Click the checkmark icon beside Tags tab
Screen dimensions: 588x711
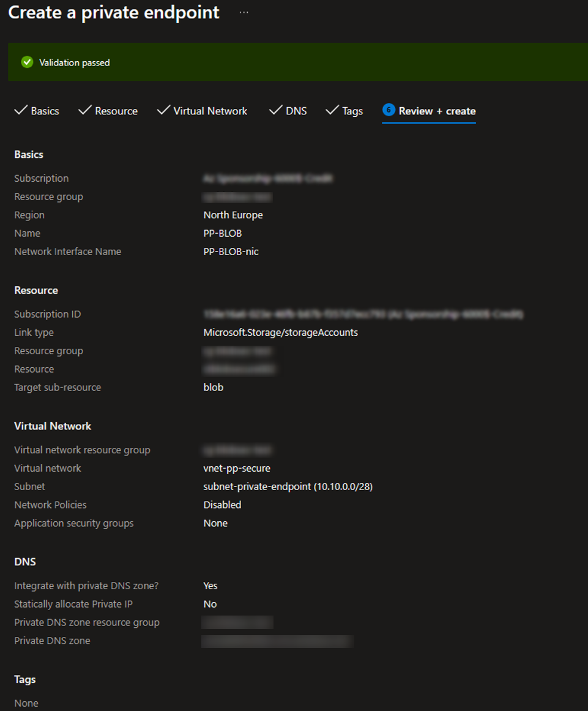(332, 110)
